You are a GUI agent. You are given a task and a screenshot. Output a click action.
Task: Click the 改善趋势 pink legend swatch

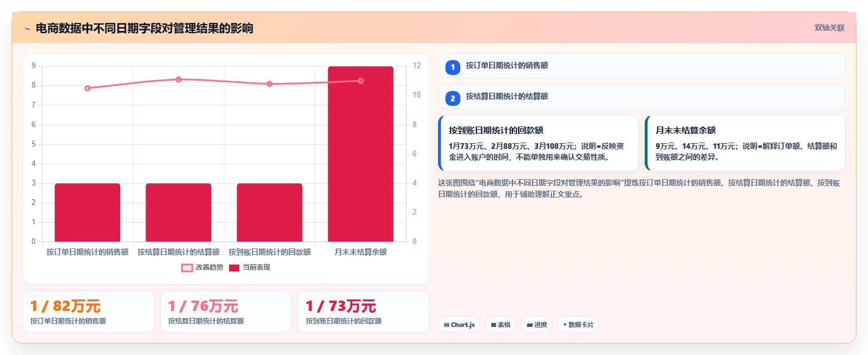[x=187, y=267]
